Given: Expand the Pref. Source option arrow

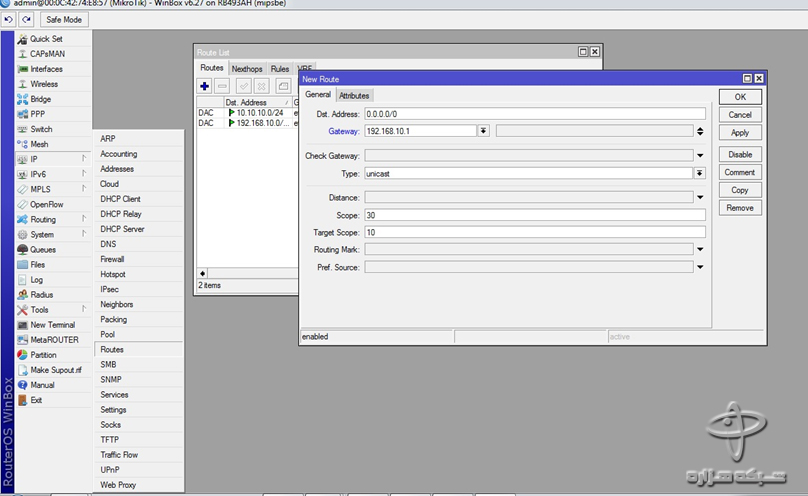Looking at the screenshot, I should click(x=700, y=267).
